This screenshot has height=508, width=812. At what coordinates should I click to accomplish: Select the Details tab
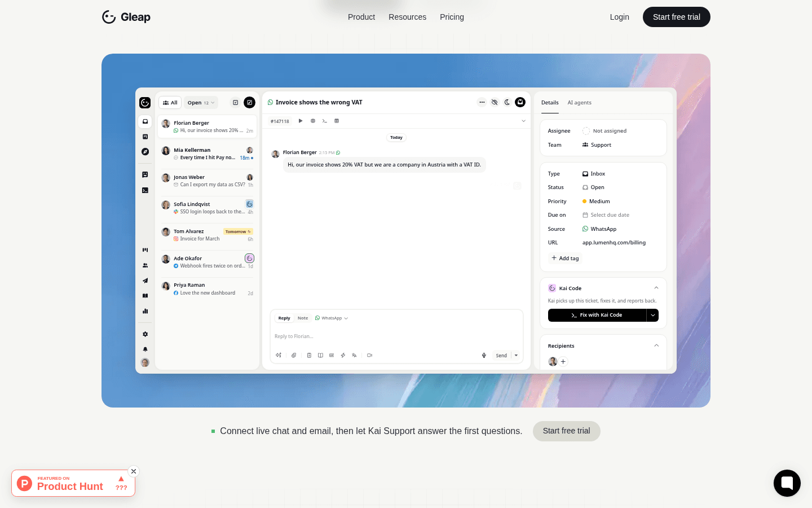pyautogui.click(x=550, y=103)
